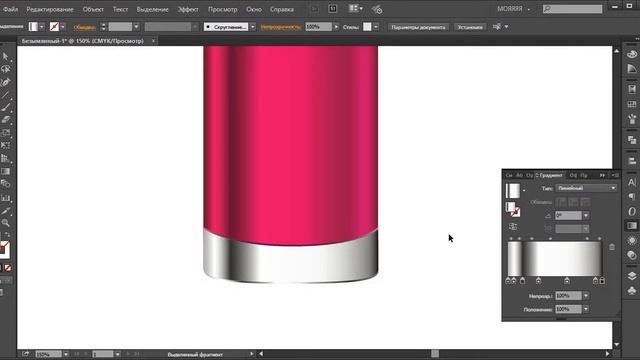Click the Reverse Gradient icon

(x=513, y=227)
